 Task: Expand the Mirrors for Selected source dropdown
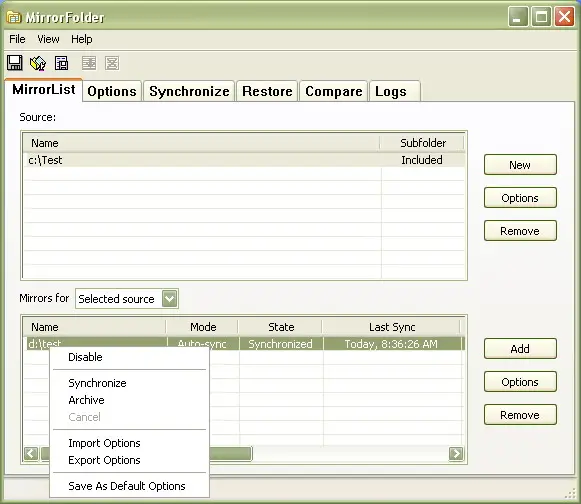click(x=170, y=299)
